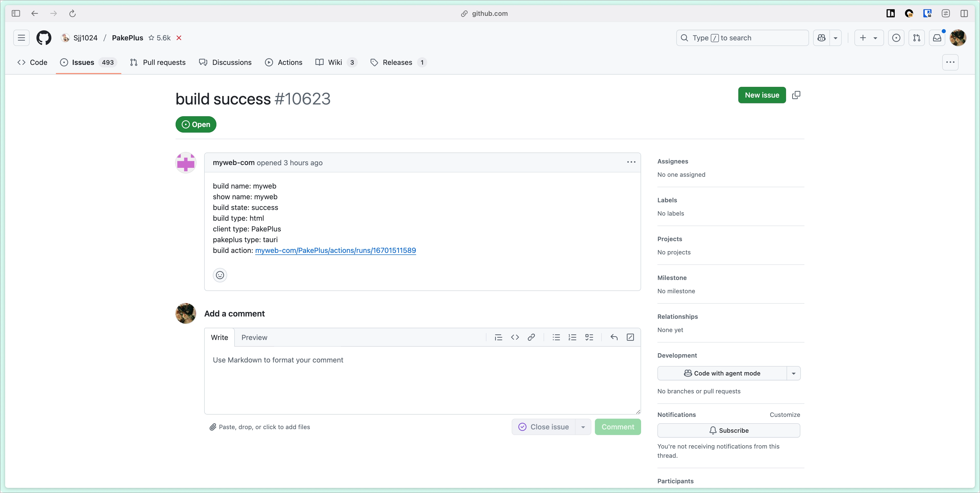This screenshot has width=980, height=493.
Task: Open myweb-com author profile link
Action: 234,162
